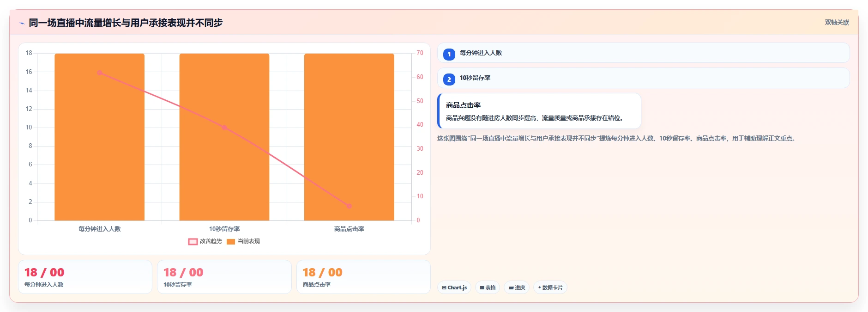Click the 数据卡片 tag icon
The image size is (868, 312).
coord(539,288)
